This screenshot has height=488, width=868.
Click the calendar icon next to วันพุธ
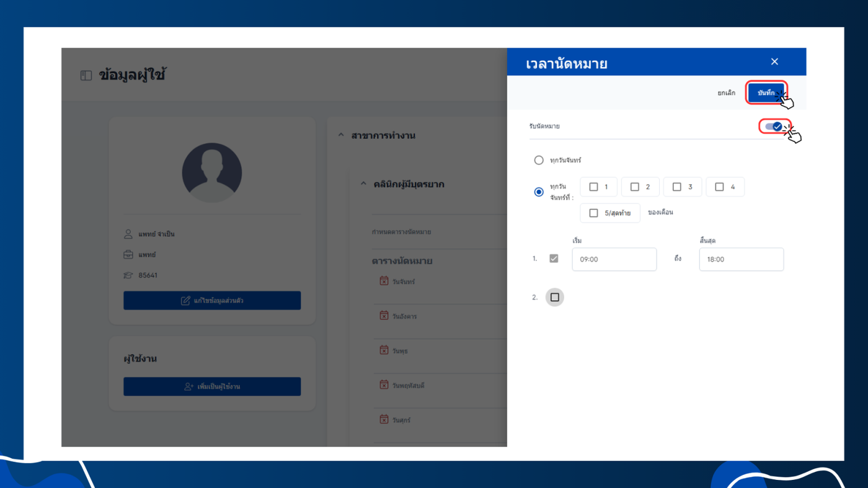tap(384, 350)
